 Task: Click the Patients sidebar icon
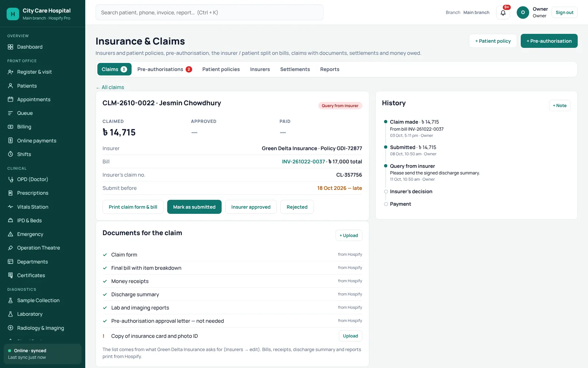coord(10,86)
